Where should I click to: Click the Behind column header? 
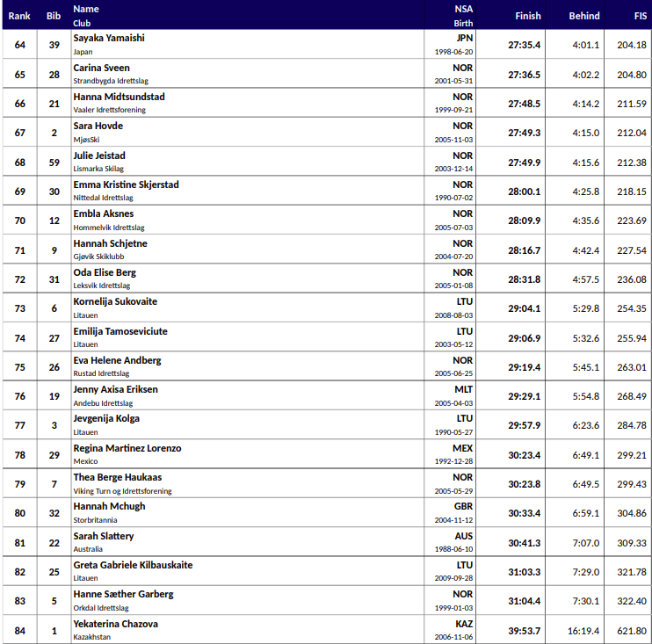tap(584, 16)
